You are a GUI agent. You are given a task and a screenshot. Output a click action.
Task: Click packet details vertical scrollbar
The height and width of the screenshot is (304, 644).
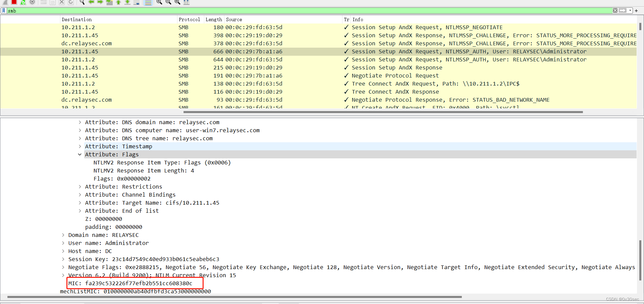(640, 260)
